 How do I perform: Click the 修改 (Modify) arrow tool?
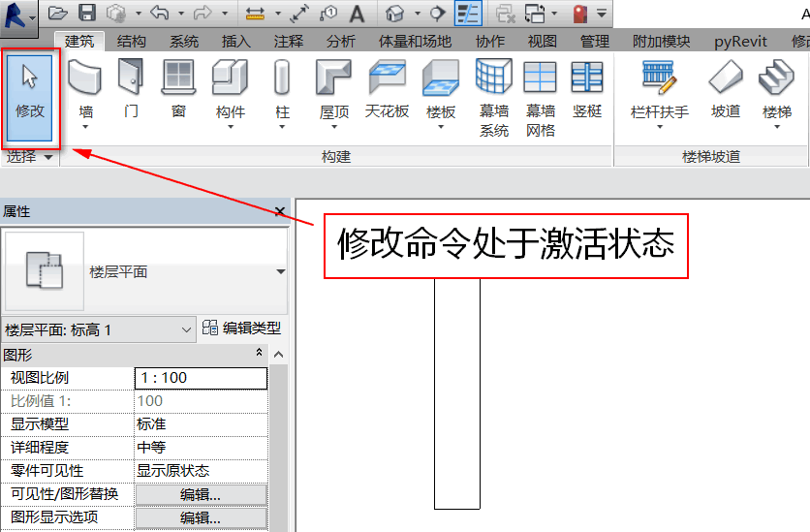30,87
